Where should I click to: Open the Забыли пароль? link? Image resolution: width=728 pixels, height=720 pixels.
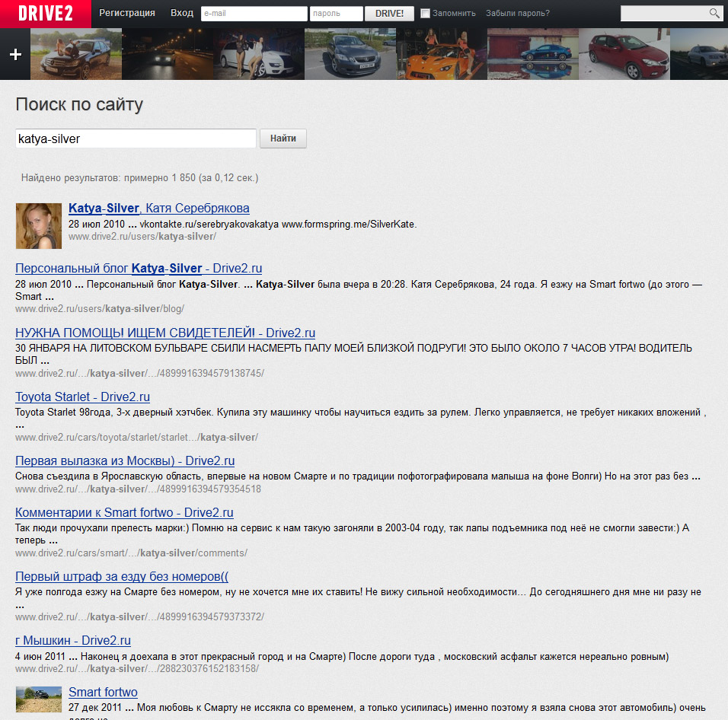[x=518, y=14]
